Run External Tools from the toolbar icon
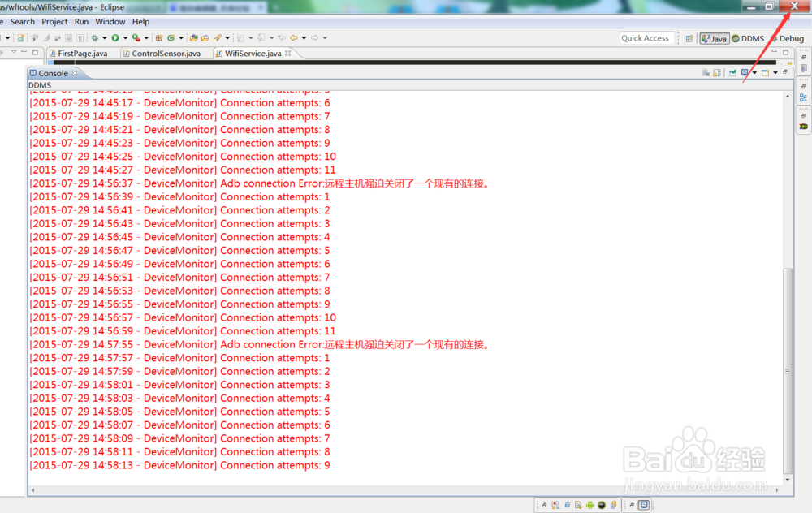The height and width of the screenshot is (513, 812). 136,37
